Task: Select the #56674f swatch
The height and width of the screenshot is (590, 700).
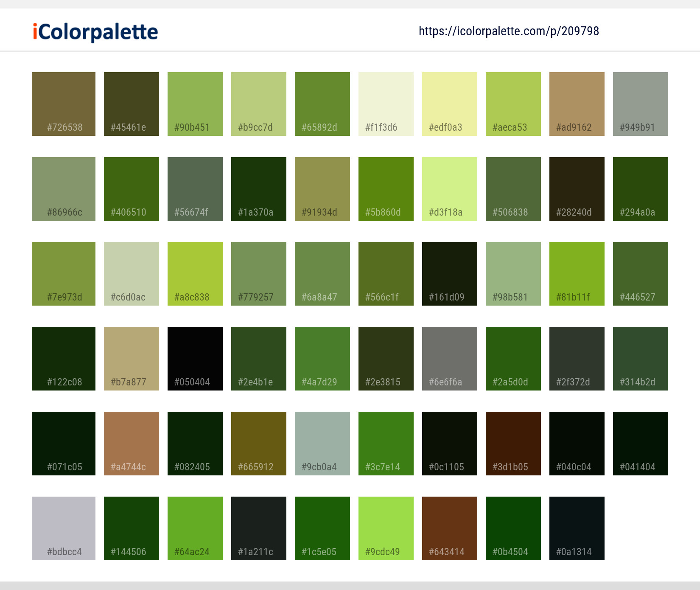Action: (195, 189)
